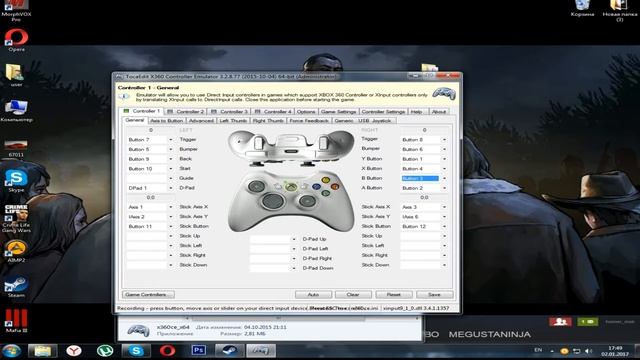
Task: Select the 67011 image file on desktop
Action: (16, 147)
